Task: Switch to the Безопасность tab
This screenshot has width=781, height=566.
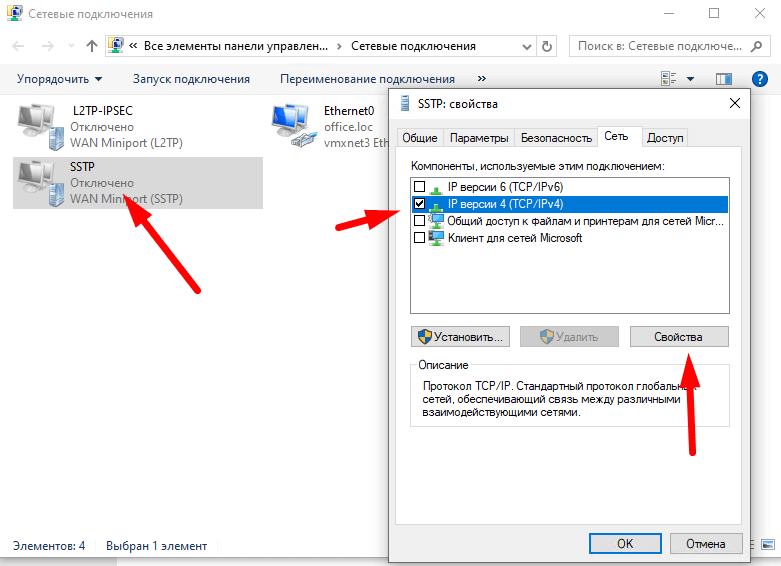Action: pyautogui.click(x=556, y=138)
